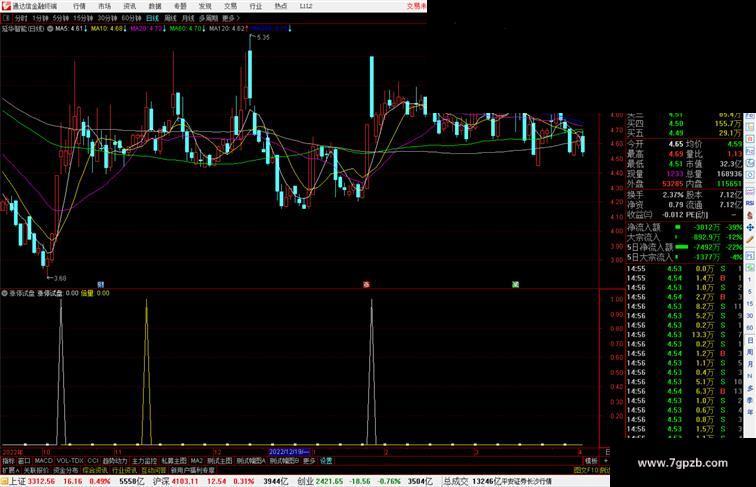Click the 财 marker on the chart

point(101,285)
